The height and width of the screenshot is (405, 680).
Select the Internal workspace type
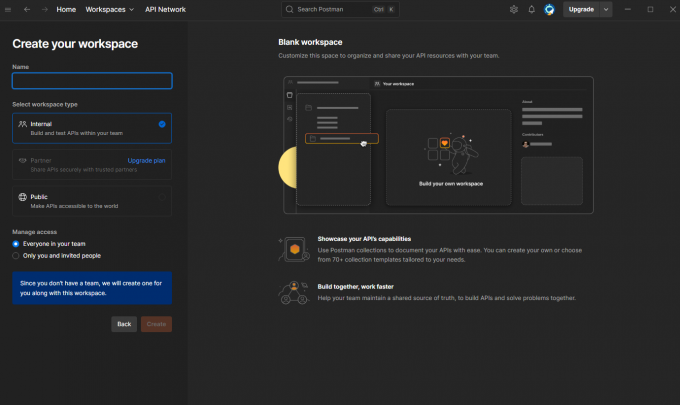click(92, 128)
